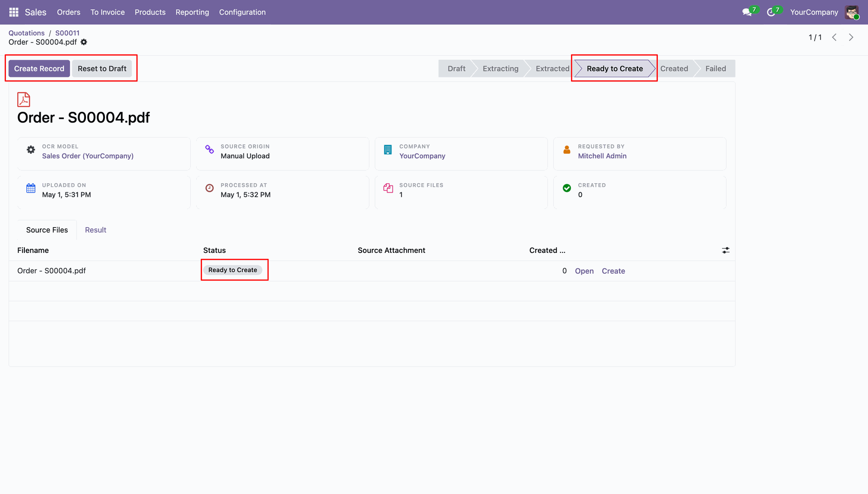The width and height of the screenshot is (868, 494).
Task: Select the Extracted status stage
Action: pyautogui.click(x=552, y=69)
